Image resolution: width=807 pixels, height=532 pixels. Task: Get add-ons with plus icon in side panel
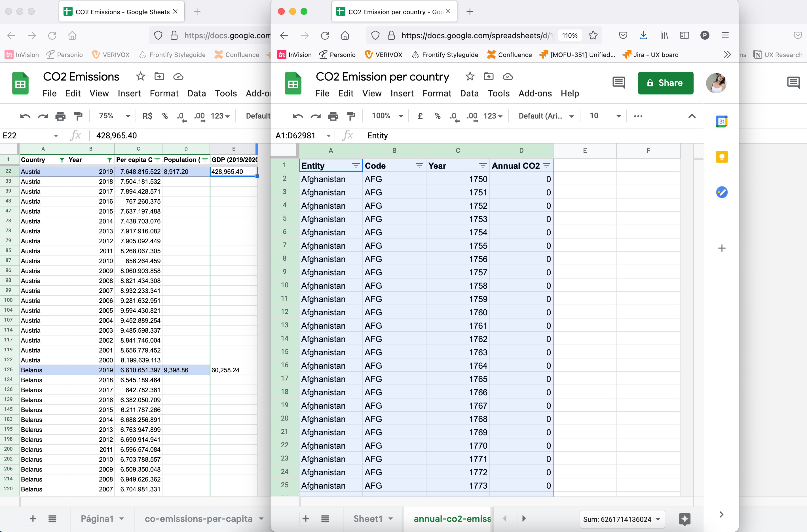(722, 248)
